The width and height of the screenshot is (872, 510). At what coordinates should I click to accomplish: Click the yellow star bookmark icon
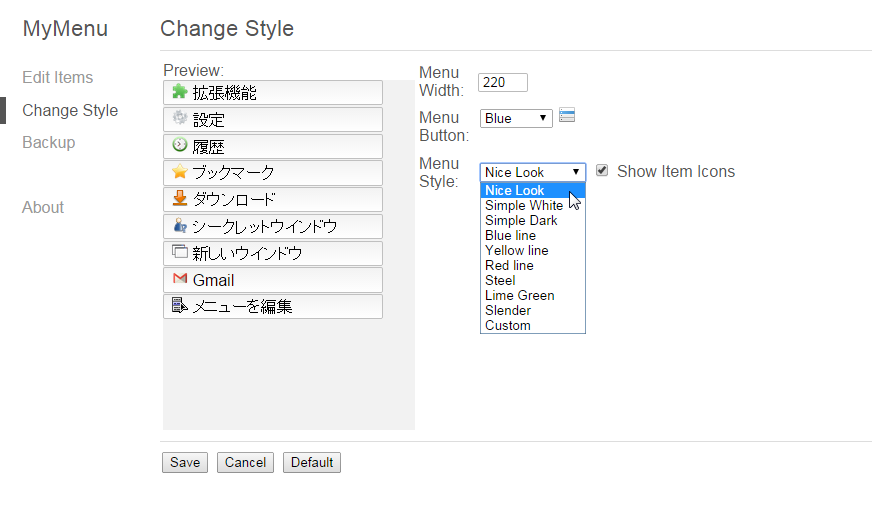tap(180, 171)
